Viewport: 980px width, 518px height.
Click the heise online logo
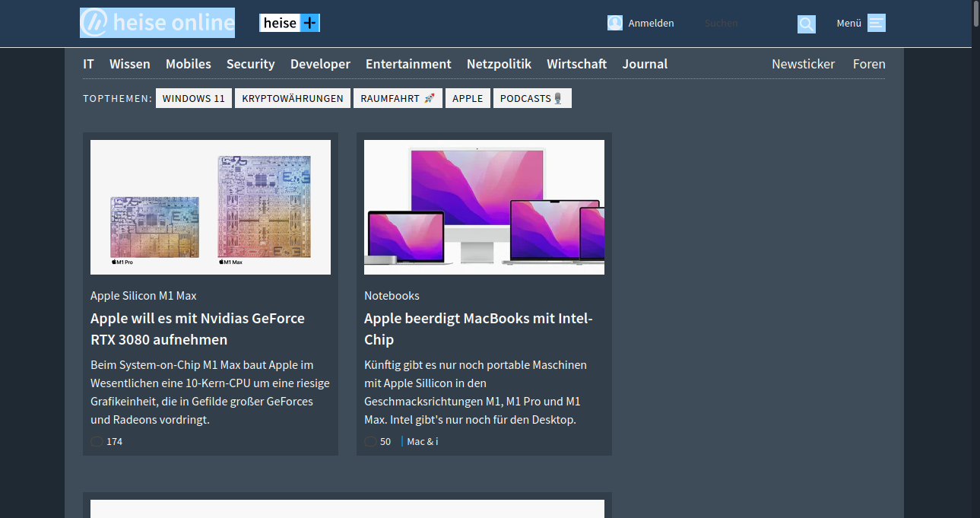157,22
